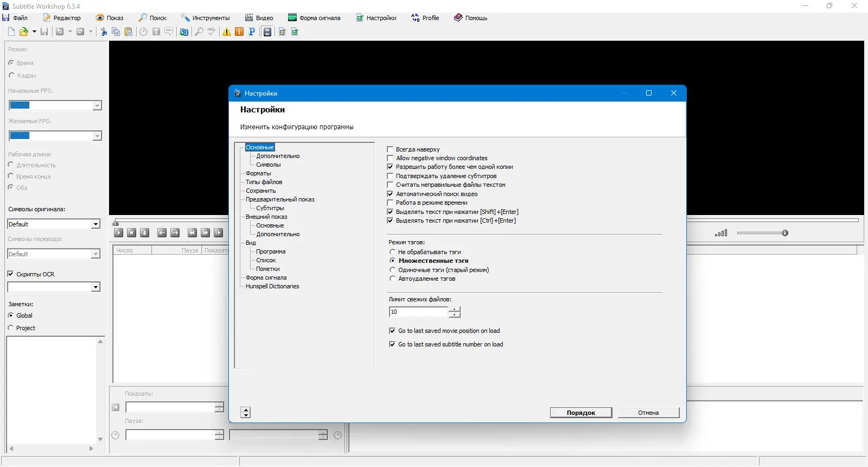Click the Save floppy disk toolbar icon
The height and width of the screenshot is (467, 868).
(x=44, y=31)
